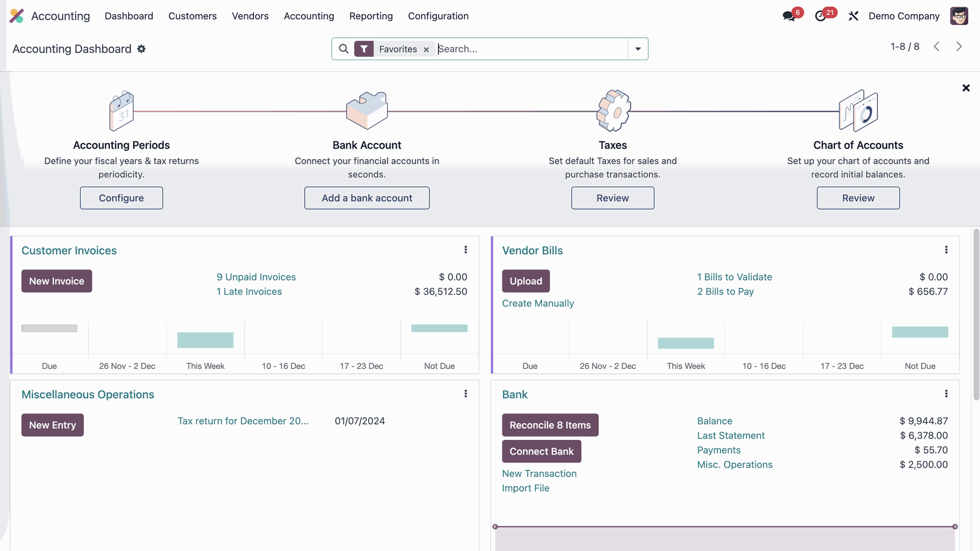Click the New Entry button
Image resolution: width=980 pixels, height=551 pixels.
point(53,425)
